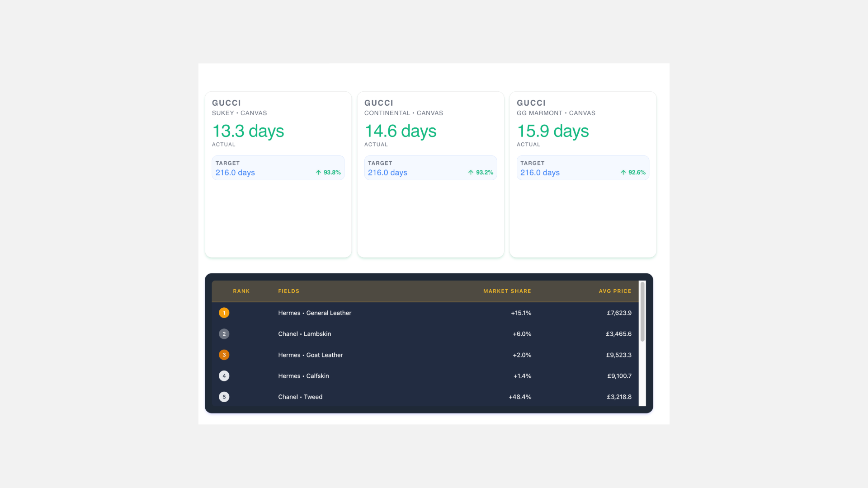Screen dimensions: 868x488
Task: Click the rank 2 gray badge
Action: (x=224, y=334)
